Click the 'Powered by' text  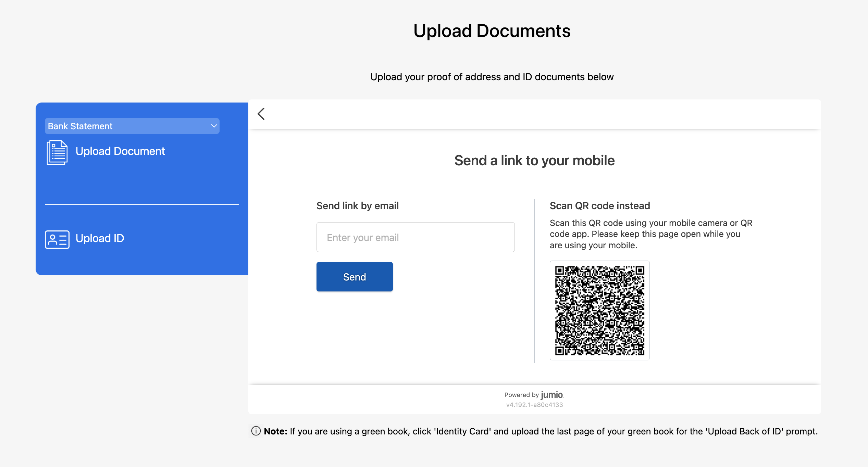point(522,395)
